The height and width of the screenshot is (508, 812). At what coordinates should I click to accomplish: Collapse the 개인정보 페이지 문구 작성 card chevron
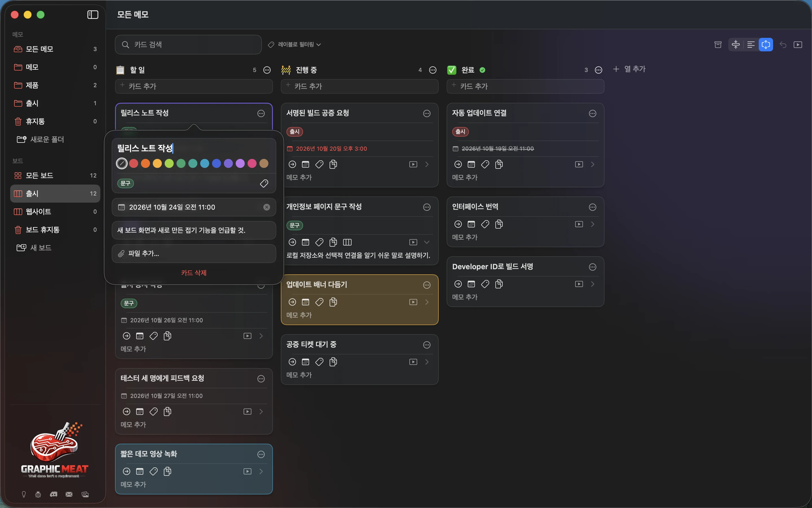[x=427, y=242]
